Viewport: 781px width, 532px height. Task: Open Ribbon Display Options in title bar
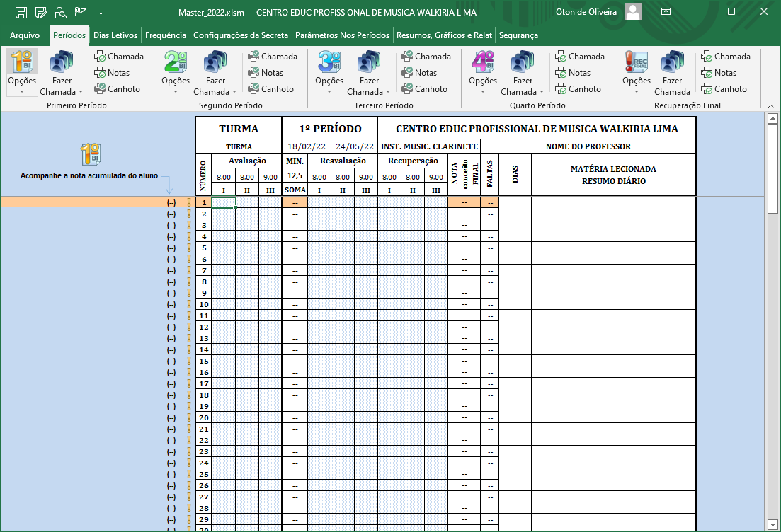(666, 12)
